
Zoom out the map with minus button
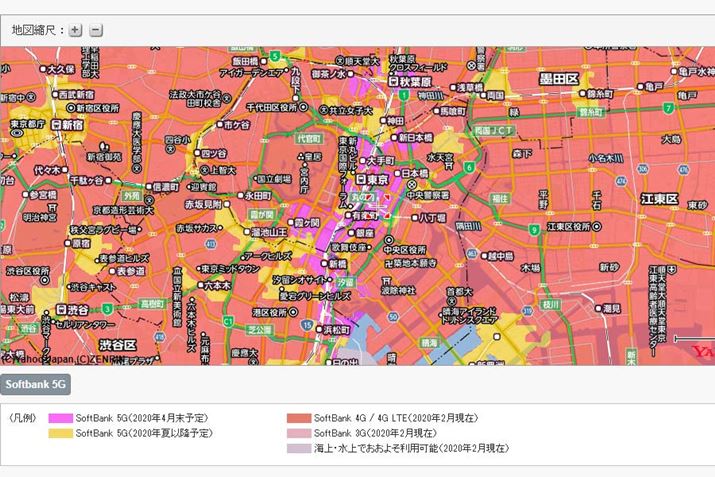pos(95,30)
